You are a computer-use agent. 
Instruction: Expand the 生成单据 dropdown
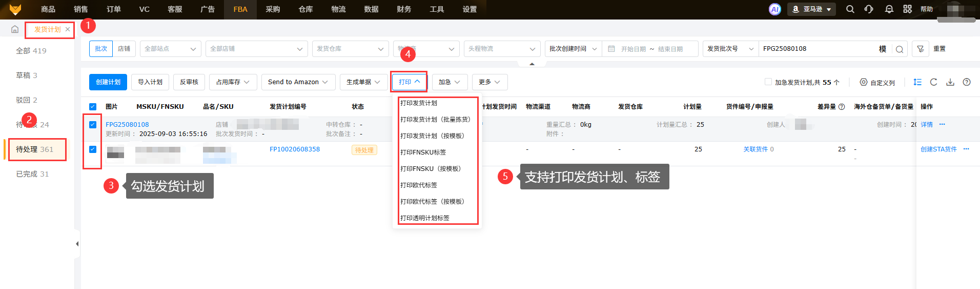(x=363, y=82)
